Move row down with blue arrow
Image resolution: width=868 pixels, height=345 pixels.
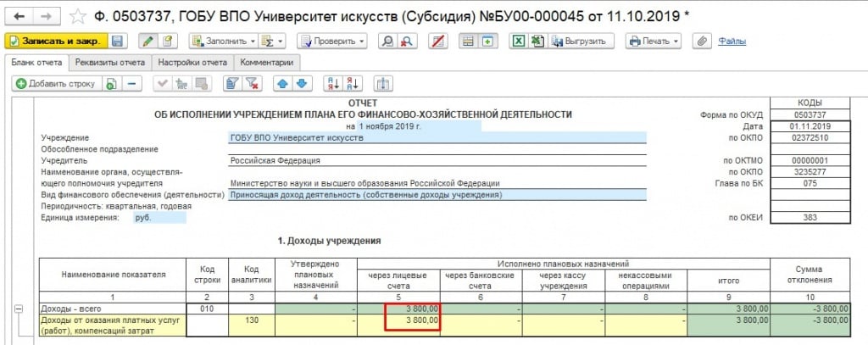click(303, 83)
